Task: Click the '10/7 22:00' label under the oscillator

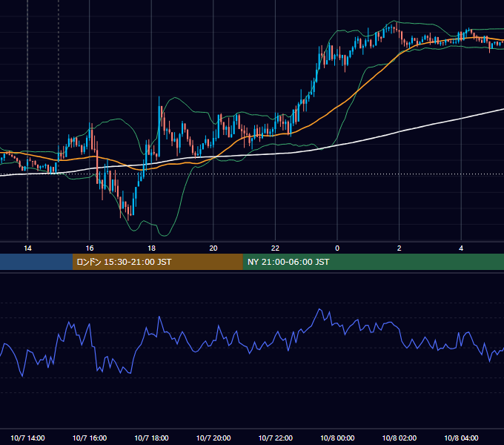Action: coord(276,438)
